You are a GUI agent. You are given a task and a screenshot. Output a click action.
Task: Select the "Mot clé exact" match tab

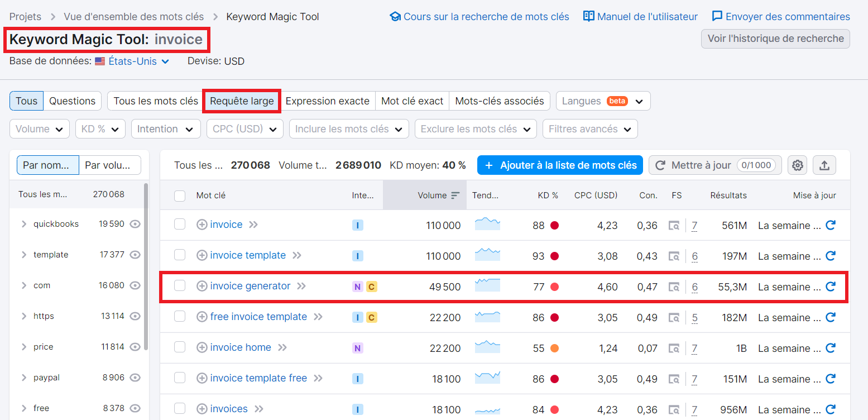coord(412,101)
